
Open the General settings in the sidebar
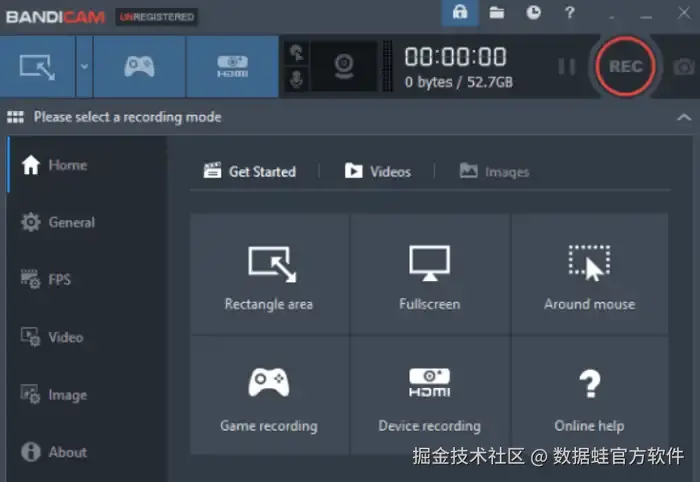click(87, 222)
